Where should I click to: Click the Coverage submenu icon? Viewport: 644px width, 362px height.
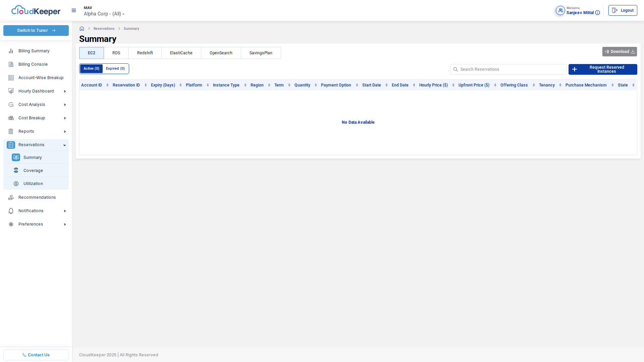pos(16,171)
